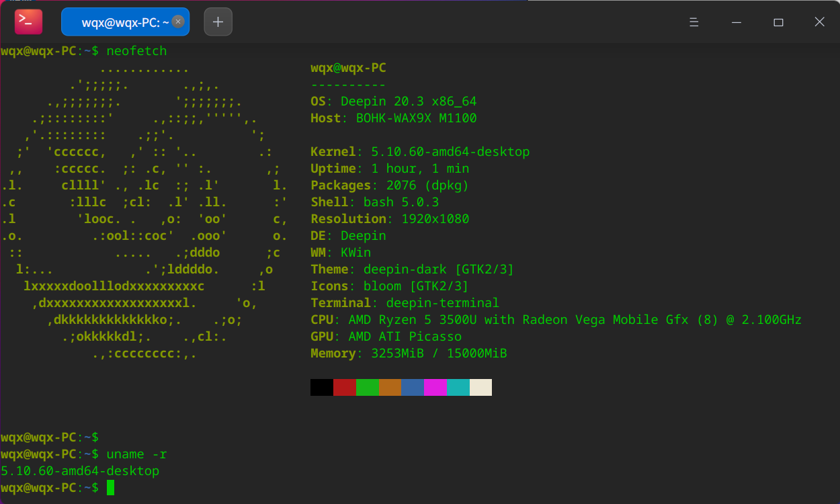
Task: Open a new tab with the plus button
Action: (x=218, y=22)
